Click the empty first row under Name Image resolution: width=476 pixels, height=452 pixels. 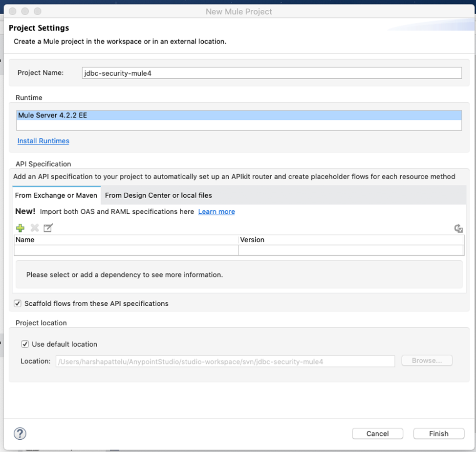pyautogui.click(x=126, y=250)
